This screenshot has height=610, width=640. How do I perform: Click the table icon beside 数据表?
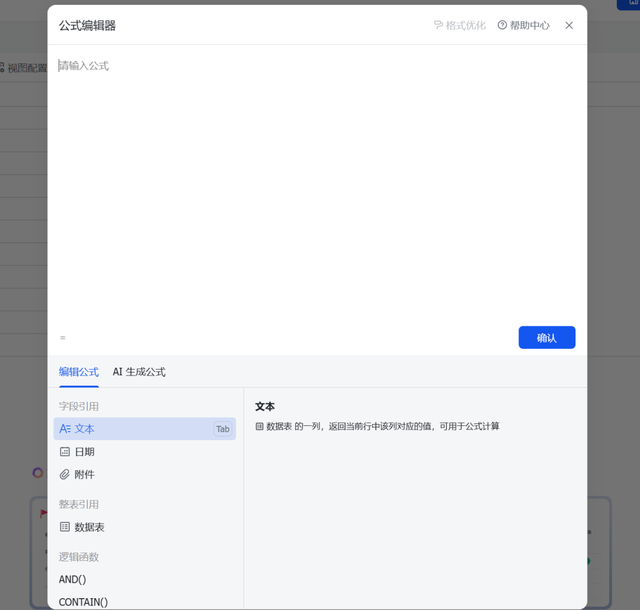(65, 527)
